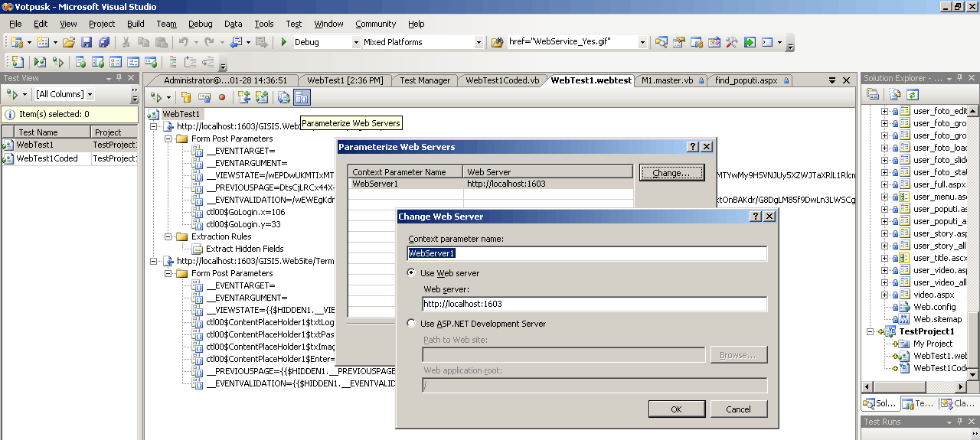Image resolution: width=980 pixels, height=440 pixels.
Task: Collapse first Form Post Parameters node
Action: pos(168,139)
